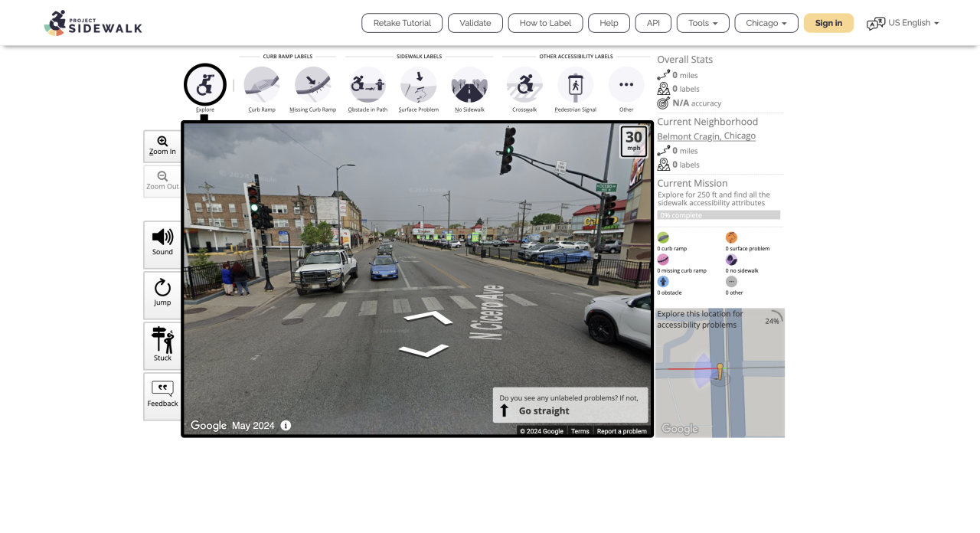
Task: Click the 24% minimap progress label
Action: pos(772,321)
